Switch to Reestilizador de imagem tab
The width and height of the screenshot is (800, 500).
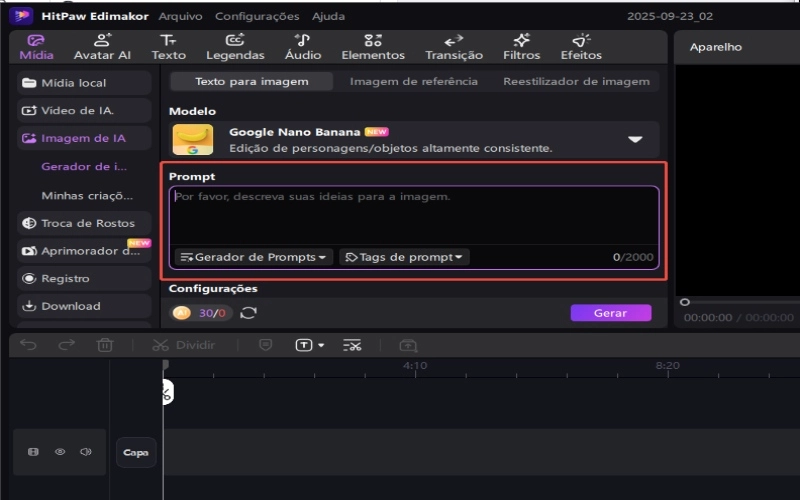click(576, 82)
